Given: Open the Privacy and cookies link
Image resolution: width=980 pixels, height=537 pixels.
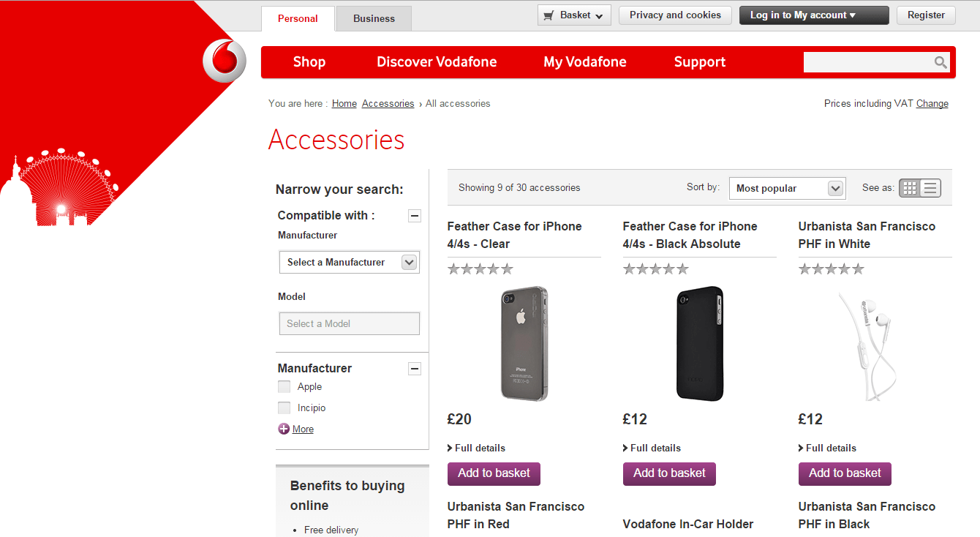Looking at the screenshot, I should (675, 15).
